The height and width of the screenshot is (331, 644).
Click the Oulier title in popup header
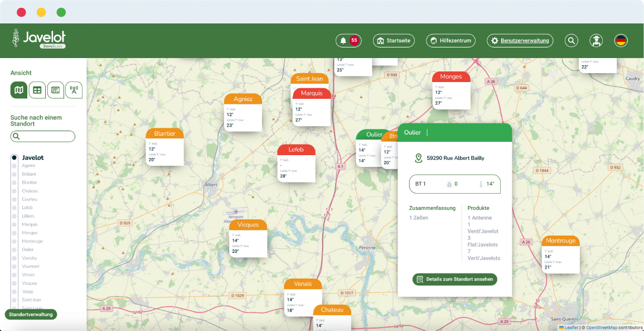pos(413,132)
